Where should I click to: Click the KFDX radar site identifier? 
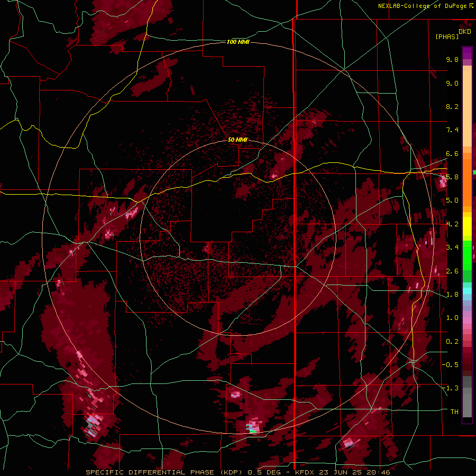[x=305, y=472]
